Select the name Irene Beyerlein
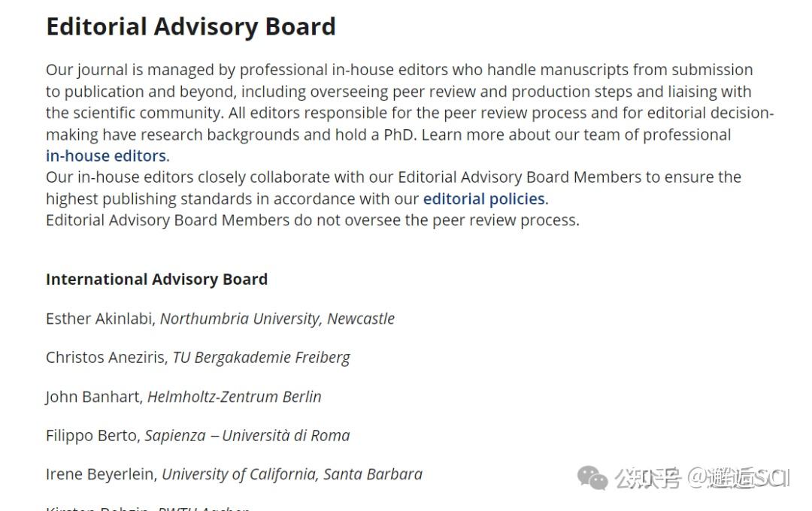This screenshot has width=812, height=511. 101,474
